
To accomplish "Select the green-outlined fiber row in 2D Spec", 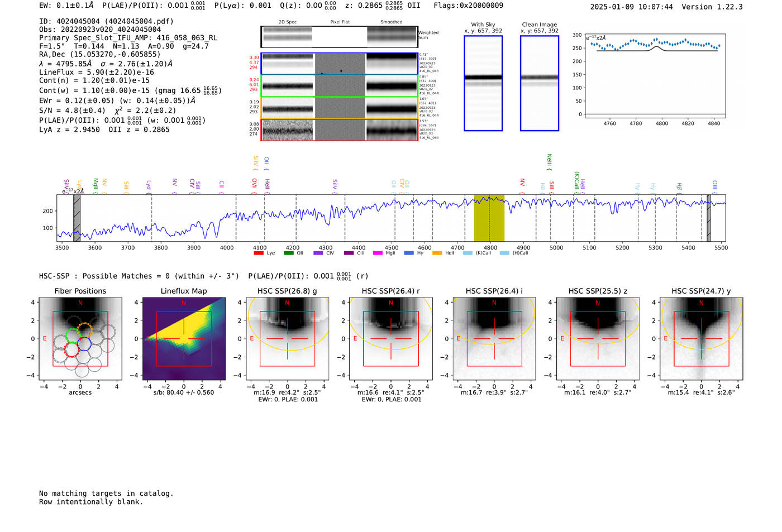I will coord(339,85).
